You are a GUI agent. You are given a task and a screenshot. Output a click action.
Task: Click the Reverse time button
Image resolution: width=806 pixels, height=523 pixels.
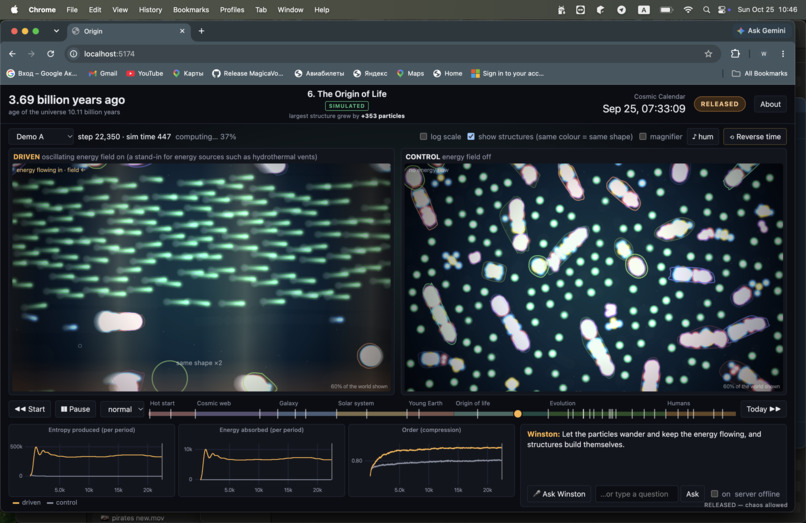pos(755,137)
